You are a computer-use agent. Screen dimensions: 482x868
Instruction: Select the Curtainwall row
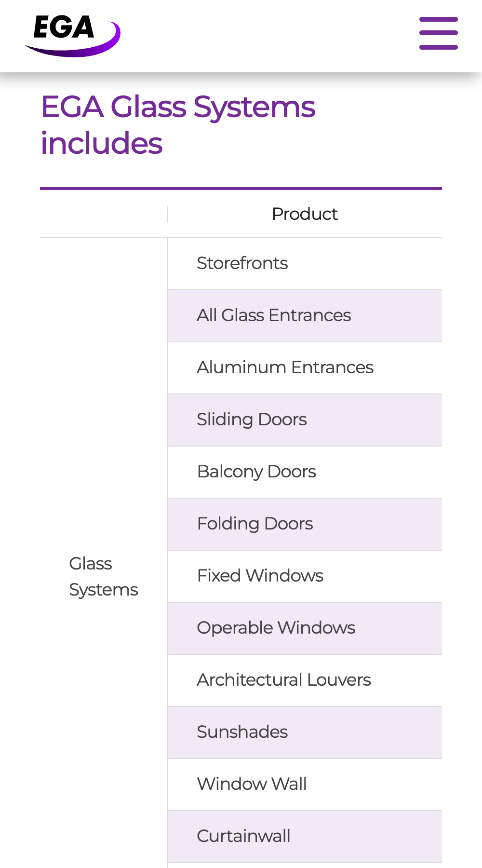click(305, 837)
